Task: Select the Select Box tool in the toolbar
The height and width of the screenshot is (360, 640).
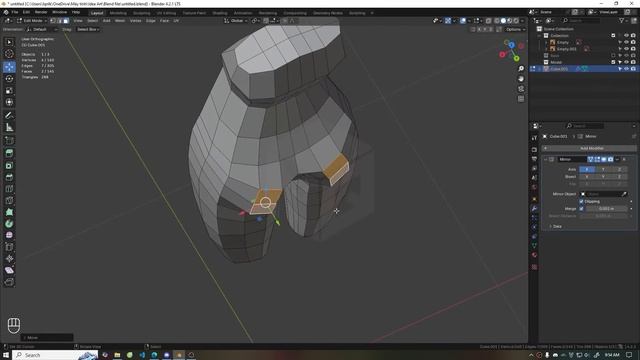Action: (x=9, y=42)
